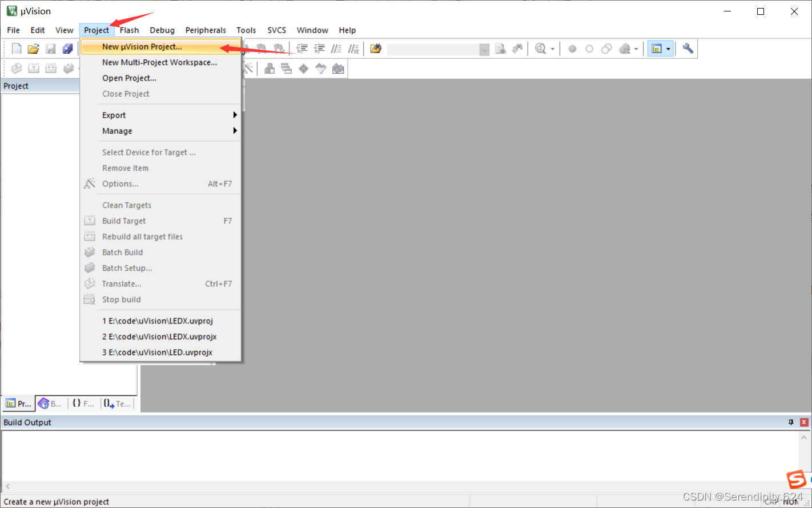This screenshot has width=812, height=508.
Task: Close the Build Output panel
Action: [x=804, y=422]
